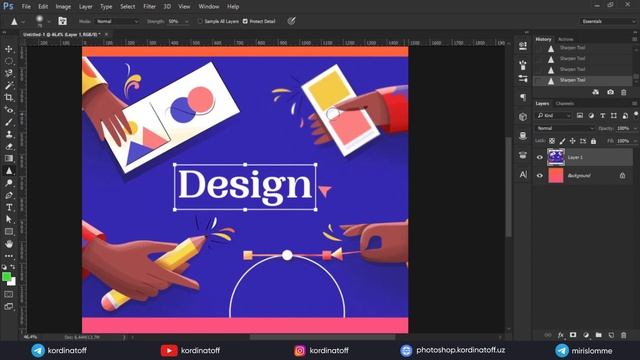Hide Layer 1 visibility eye
Screen dimensions: 640x360
(540, 157)
